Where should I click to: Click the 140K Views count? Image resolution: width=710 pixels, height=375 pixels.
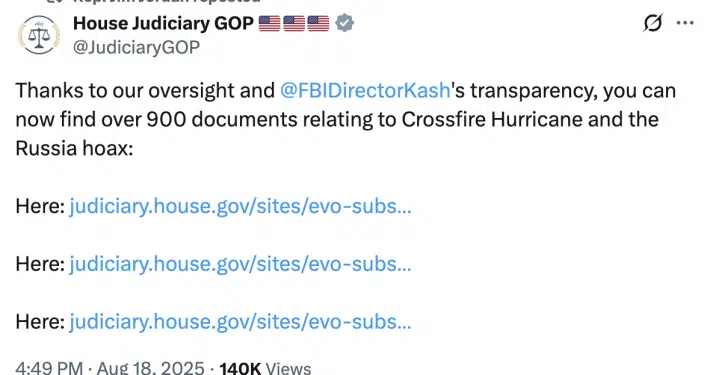(x=265, y=368)
